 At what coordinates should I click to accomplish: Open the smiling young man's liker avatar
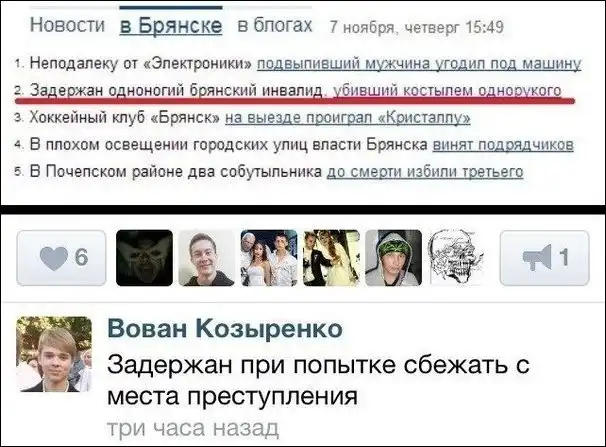pyautogui.click(x=206, y=258)
